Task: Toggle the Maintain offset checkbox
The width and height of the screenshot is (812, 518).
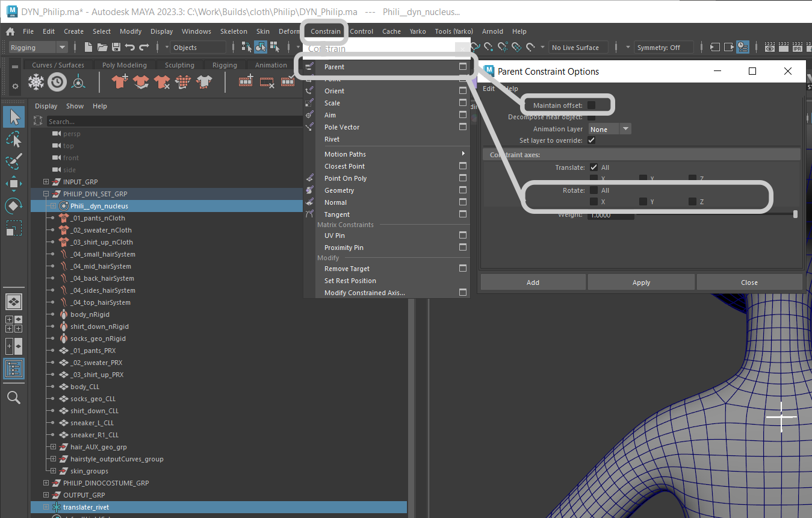Action: (592, 105)
